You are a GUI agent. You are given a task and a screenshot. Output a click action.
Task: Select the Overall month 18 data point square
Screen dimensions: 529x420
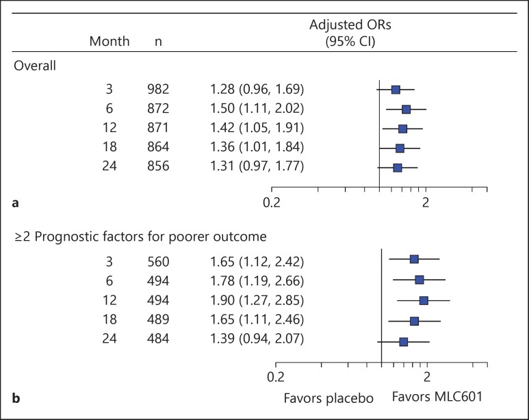(x=400, y=148)
